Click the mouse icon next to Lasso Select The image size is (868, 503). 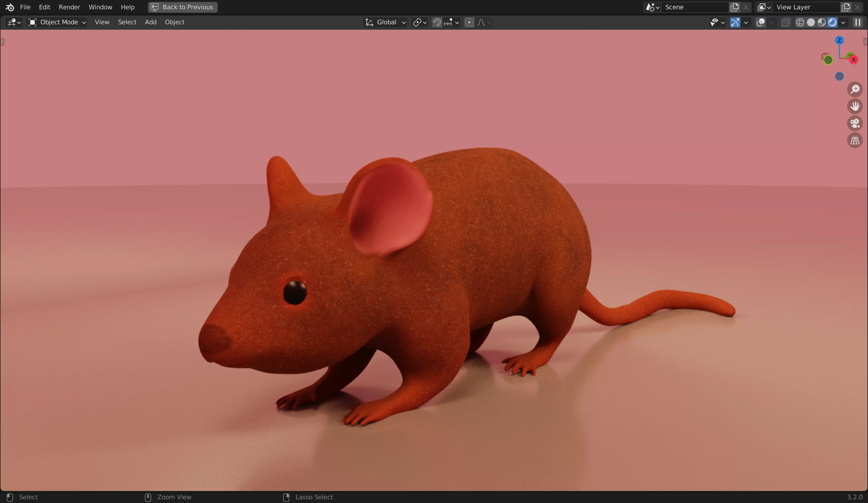(x=286, y=497)
